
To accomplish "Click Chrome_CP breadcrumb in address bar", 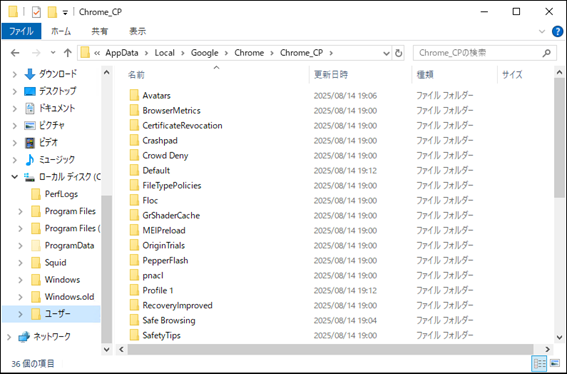I will pyautogui.click(x=301, y=53).
